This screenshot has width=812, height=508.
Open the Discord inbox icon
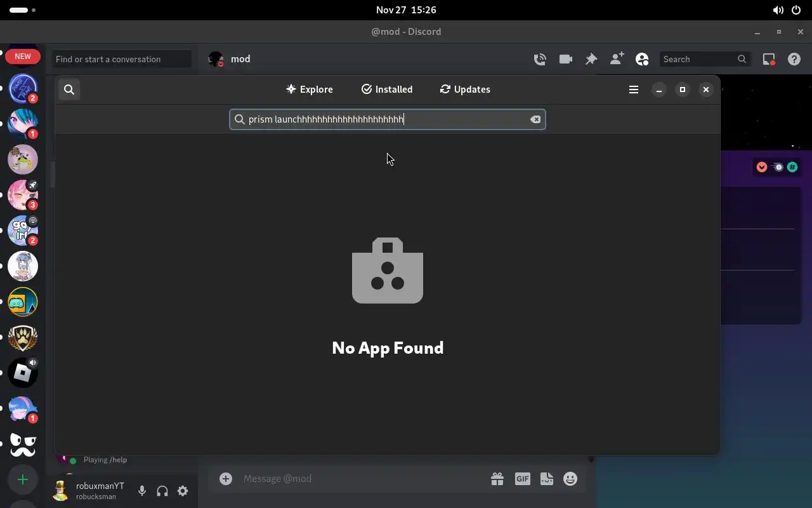(769, 59)
